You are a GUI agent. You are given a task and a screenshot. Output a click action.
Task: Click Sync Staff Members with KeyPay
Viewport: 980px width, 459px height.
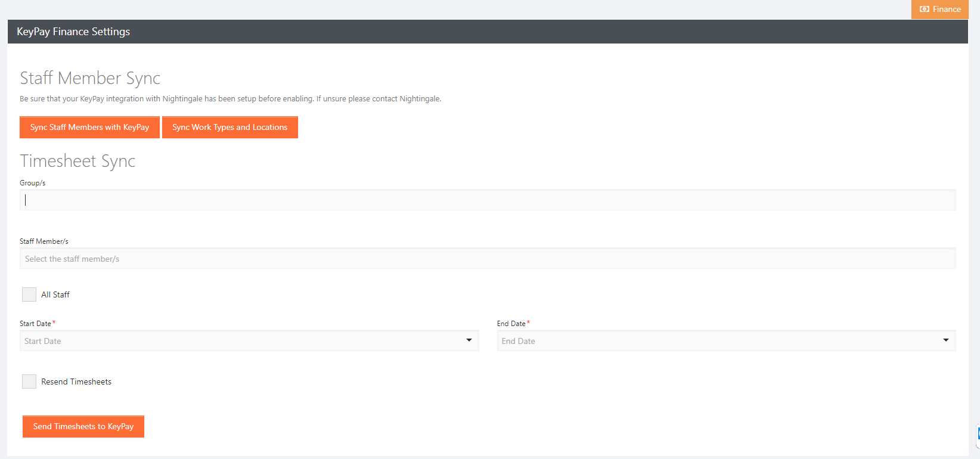click(x=89, y=127)
